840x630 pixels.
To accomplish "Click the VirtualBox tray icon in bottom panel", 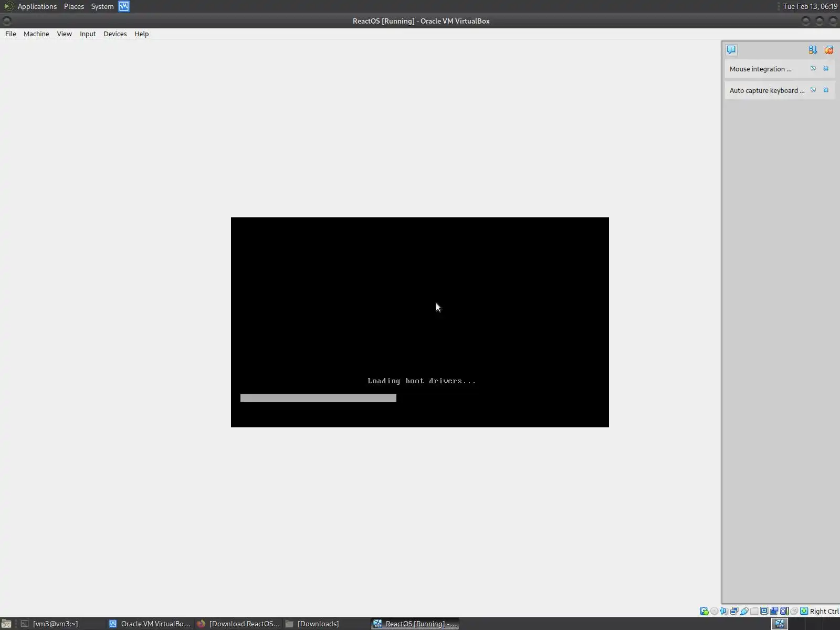I will 780,624.
